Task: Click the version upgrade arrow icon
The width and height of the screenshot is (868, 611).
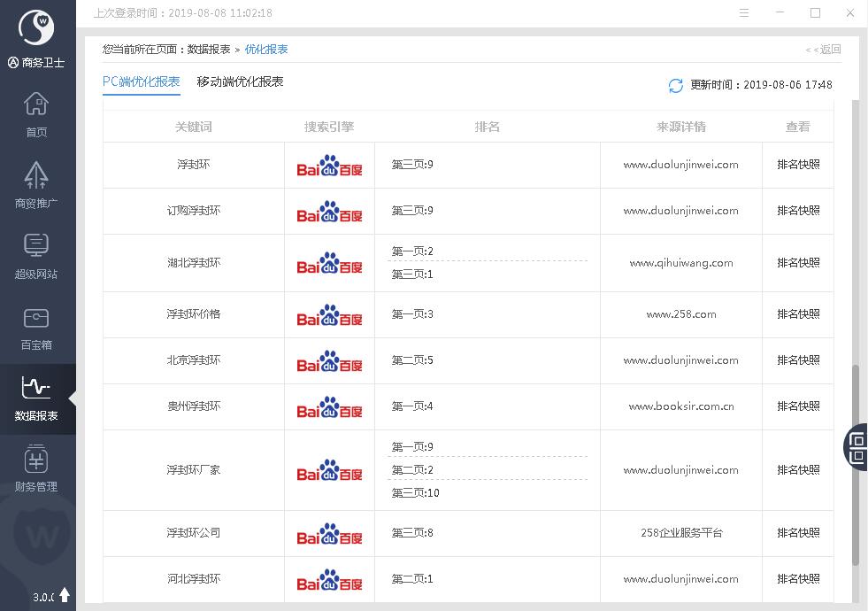Action: point(65,595)
